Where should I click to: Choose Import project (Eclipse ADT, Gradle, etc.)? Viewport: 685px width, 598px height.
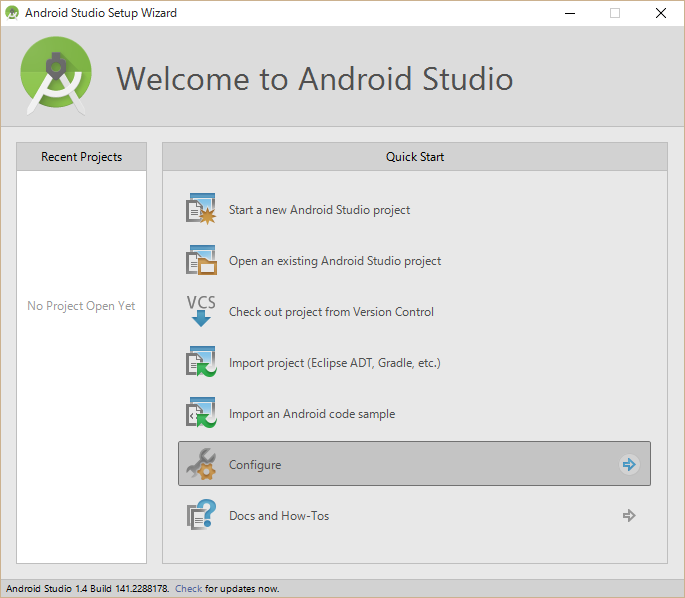tap(335, 363)
